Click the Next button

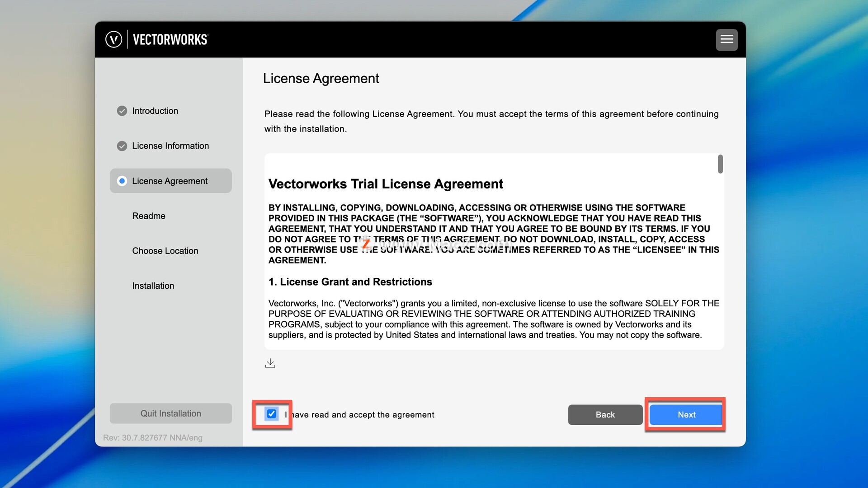[x=686, y=415]
